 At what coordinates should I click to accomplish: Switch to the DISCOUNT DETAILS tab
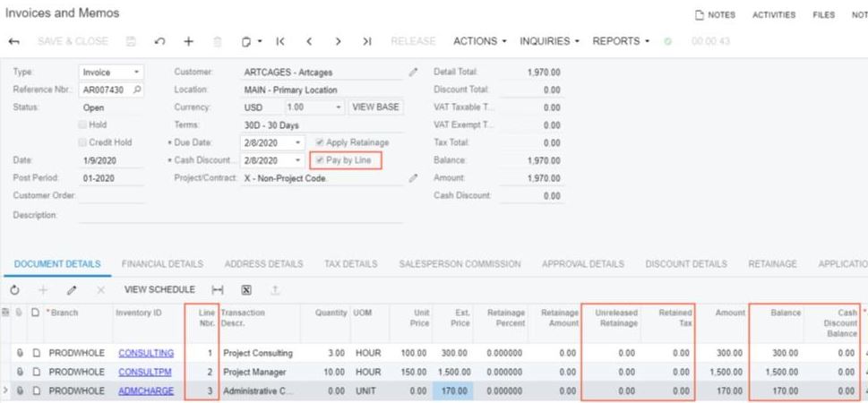coord(686,264)
